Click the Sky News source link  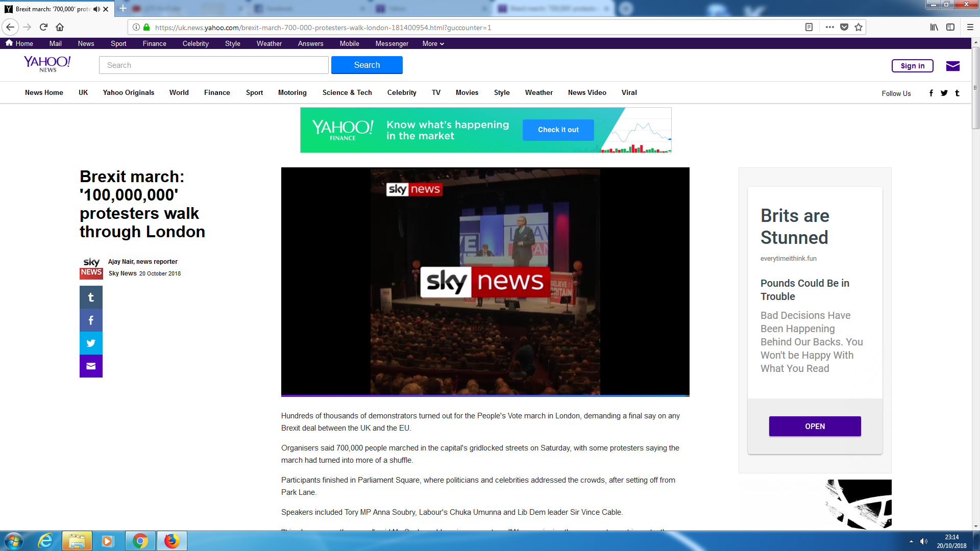[x=122, y=273]
